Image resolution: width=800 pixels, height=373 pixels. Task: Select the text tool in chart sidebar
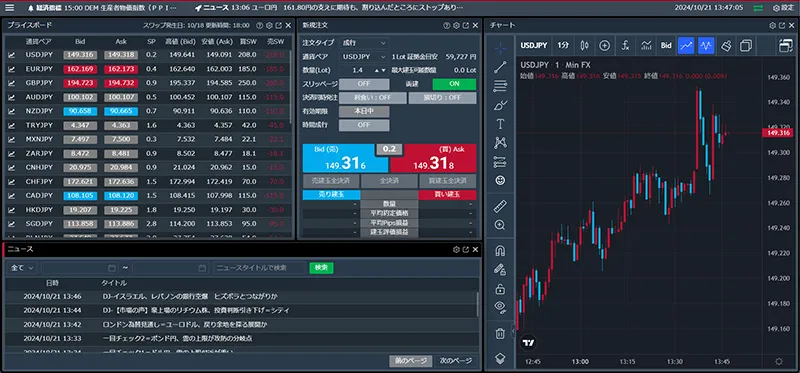(501, 124)
